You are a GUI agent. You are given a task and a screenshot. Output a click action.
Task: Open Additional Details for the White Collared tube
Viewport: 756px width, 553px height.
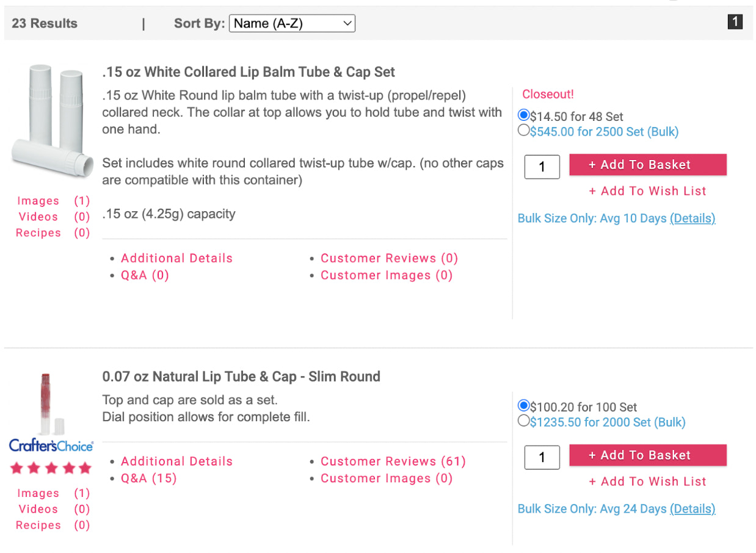[x=176, y=258]
